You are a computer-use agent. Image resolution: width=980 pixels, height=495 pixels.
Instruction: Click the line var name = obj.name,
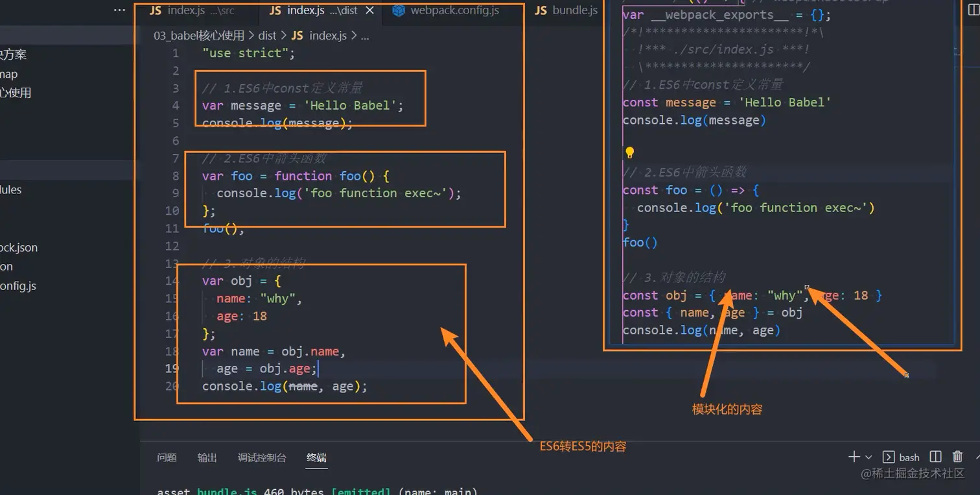click(274, 351)
